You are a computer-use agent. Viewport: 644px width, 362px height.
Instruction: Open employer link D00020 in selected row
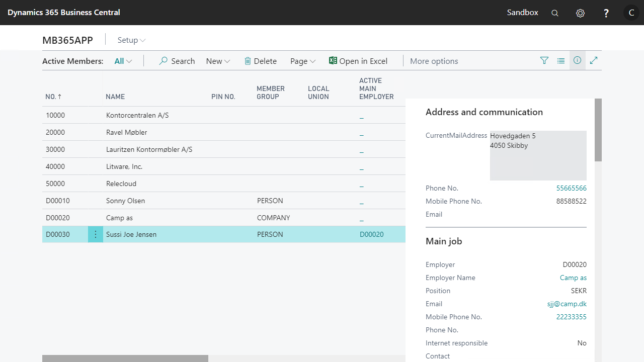pos(372,234)
